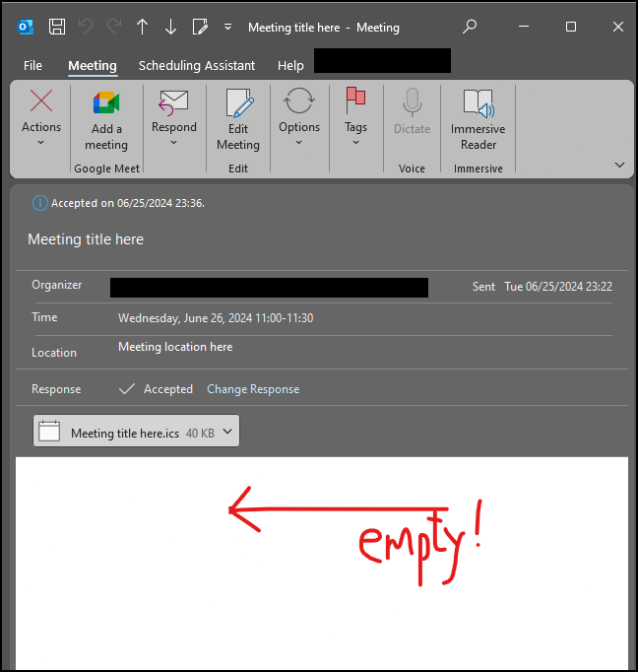
Task: Collapse the ribbon using the corner chevron
Action: point(619,165)
